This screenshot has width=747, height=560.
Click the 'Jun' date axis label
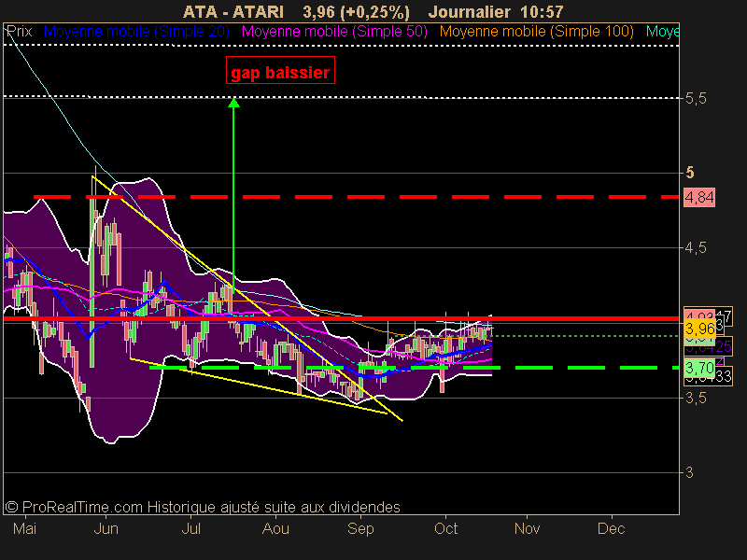pos(106,528)
